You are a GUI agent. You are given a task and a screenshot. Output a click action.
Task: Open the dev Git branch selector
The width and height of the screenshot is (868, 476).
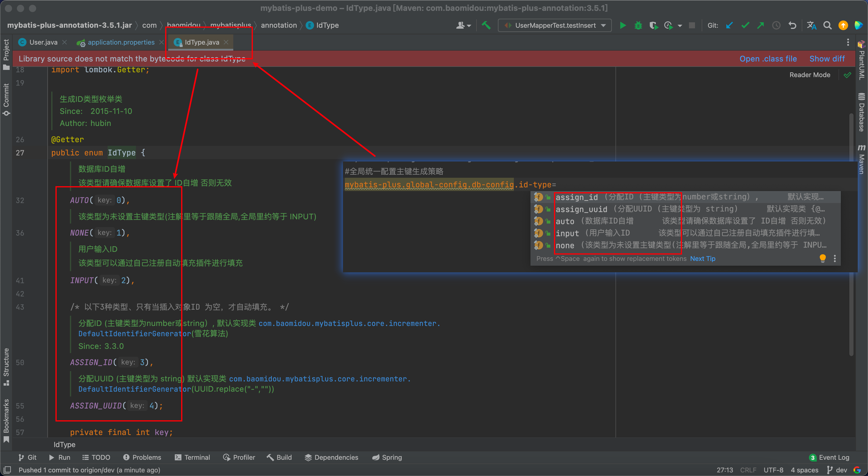coord(837,470)
